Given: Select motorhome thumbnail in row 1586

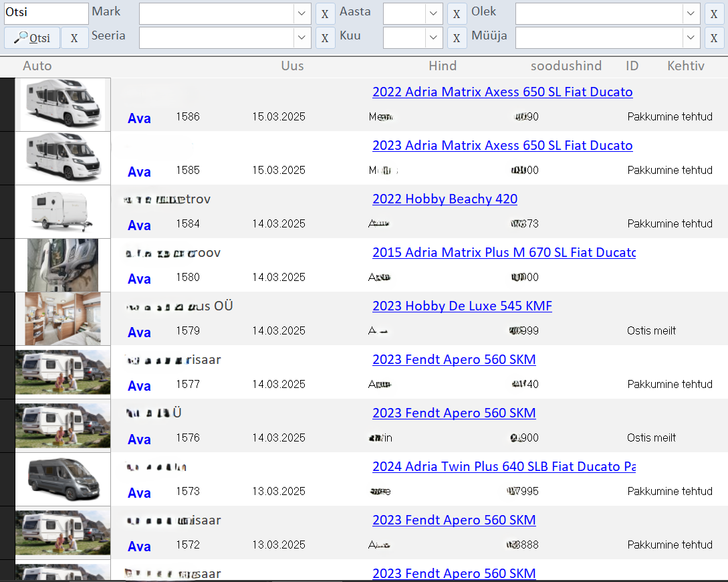Looking at the screenshot, I should 63,104.
